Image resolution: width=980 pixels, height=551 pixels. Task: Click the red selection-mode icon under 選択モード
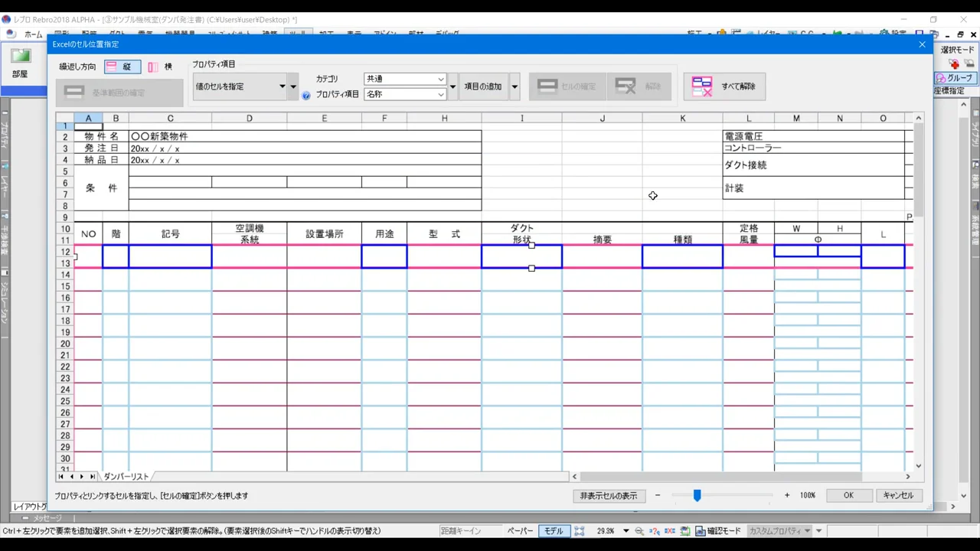coord(954,64)
